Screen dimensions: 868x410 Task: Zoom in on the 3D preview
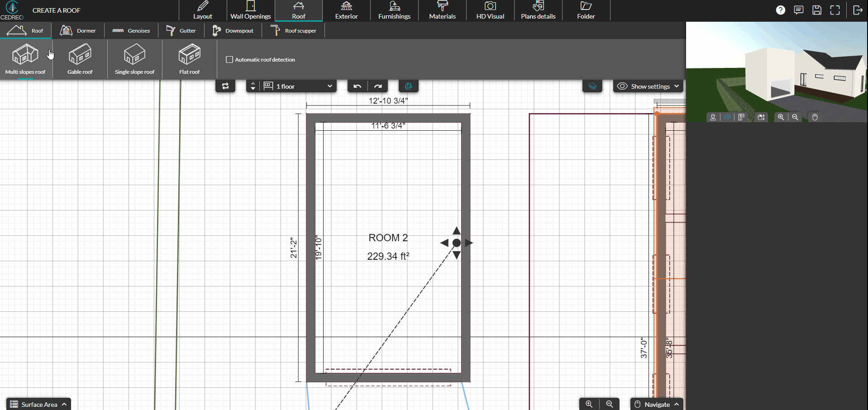coord(781,117)
